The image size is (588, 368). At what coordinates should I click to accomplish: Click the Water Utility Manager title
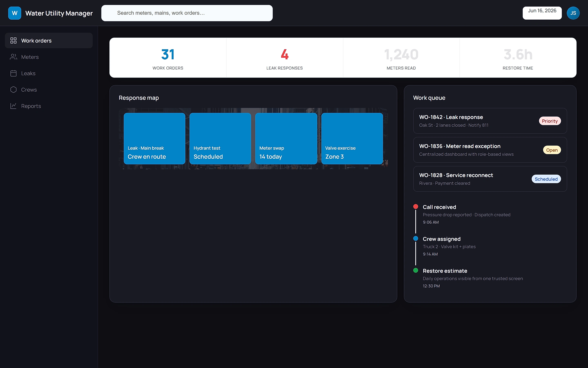59,13
